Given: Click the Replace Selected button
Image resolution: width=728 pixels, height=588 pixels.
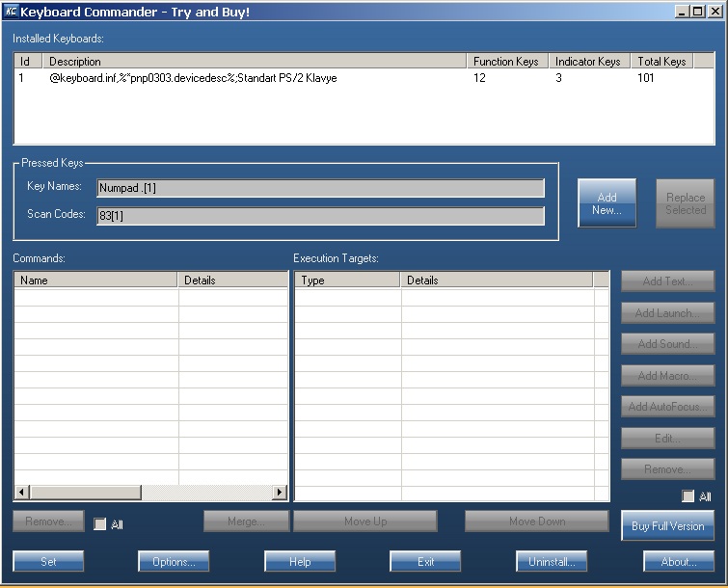Looking at the screenshot, I should [x=686, y=203].
